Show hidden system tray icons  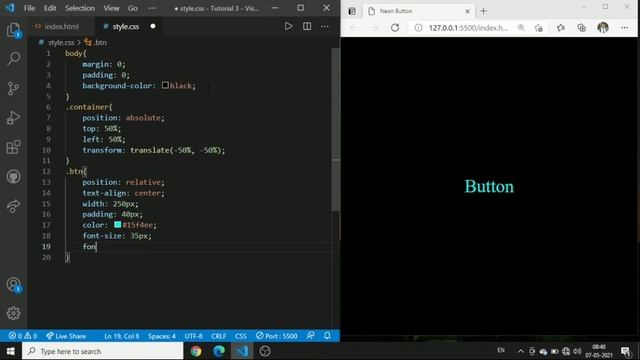click(x=520, y=351)
